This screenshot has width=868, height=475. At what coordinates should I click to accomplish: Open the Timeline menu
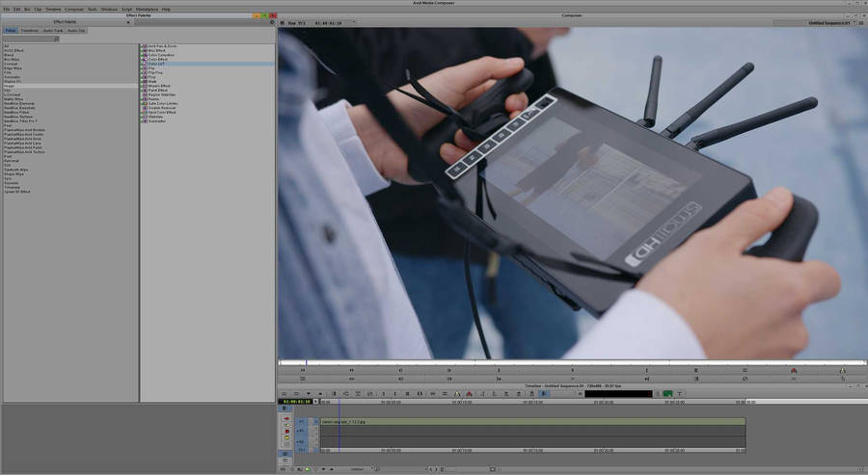coord(52,9)
